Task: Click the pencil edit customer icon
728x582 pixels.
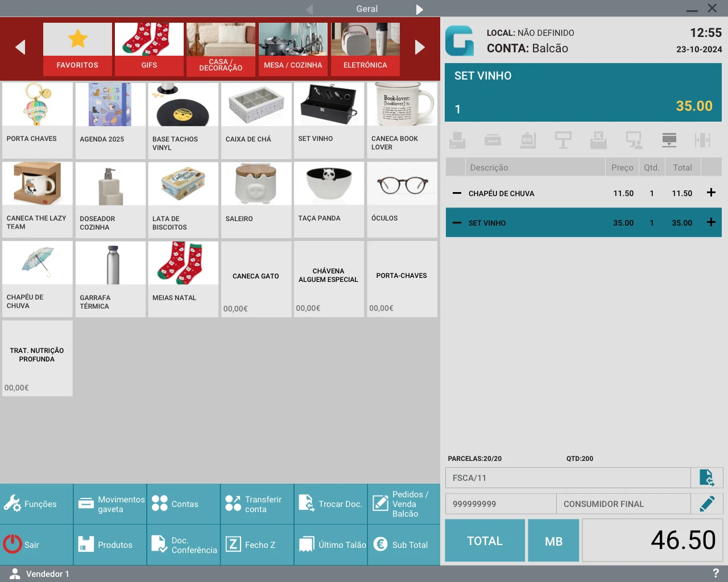Action: [707, 504]
